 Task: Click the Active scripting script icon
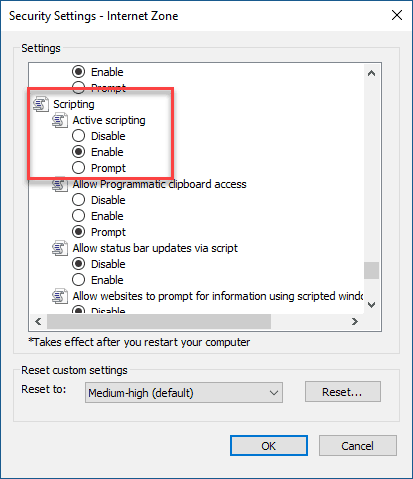60,120
